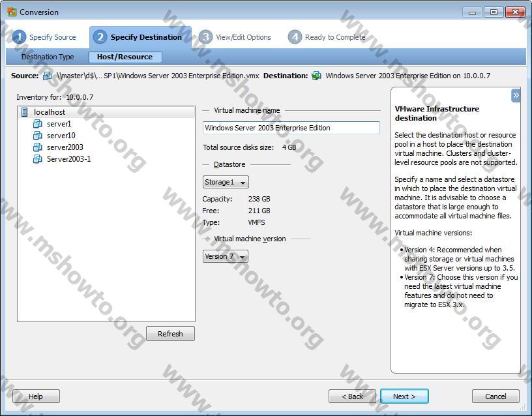This screenshot has height=416, width=532.
Task: Click the server2003 virtual machine icon
Action: 38,147
